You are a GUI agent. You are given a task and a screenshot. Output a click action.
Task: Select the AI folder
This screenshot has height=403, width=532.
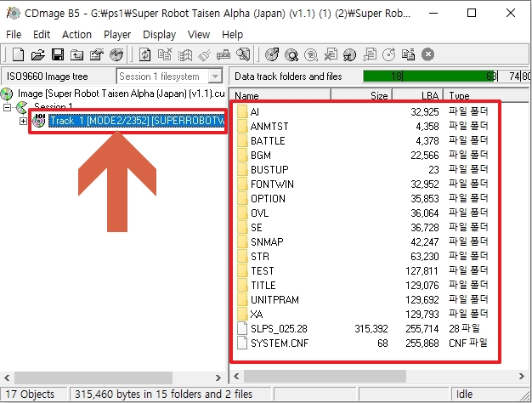[x=254, y=111]
